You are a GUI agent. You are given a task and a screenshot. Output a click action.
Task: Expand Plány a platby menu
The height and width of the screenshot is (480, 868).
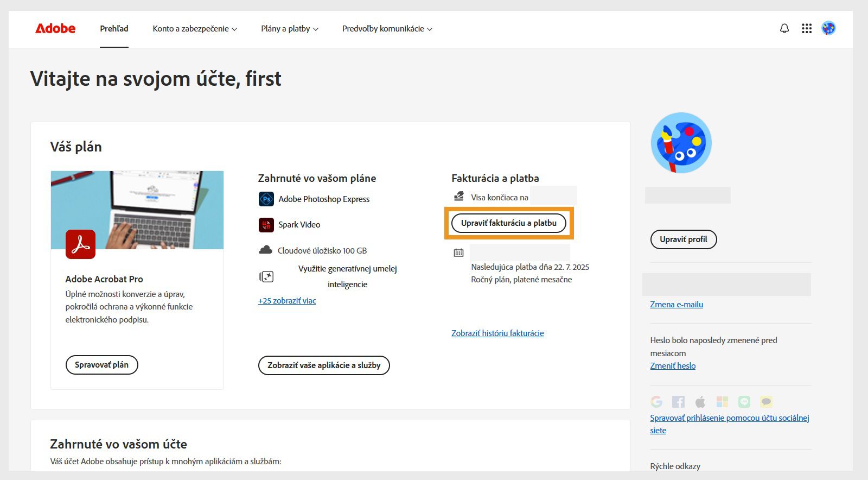tap(290, 29)
